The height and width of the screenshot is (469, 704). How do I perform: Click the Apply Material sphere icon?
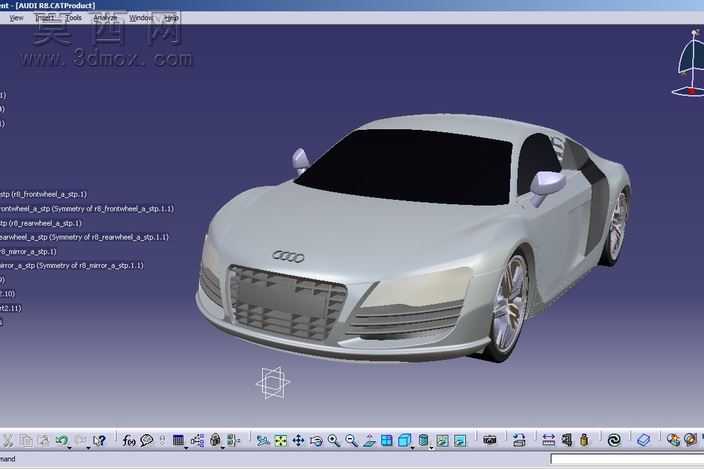pos(673,441)
